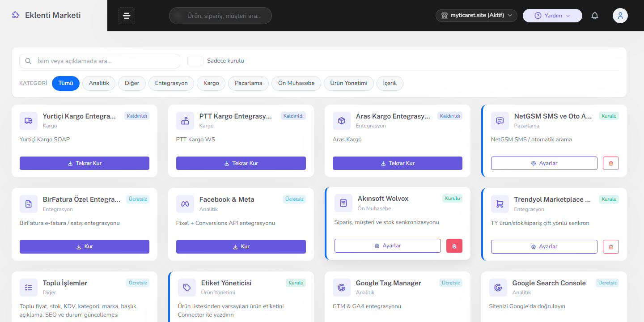The image size is (644, 322).
Task: Click the Kurulu badge on Trendyol Marketplace
Action: 609,199
